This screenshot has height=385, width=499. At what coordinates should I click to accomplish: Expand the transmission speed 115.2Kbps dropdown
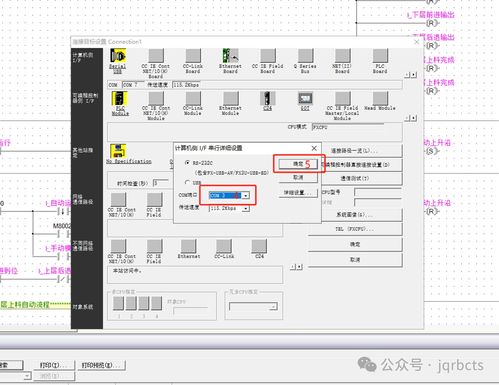coord(229,208)
